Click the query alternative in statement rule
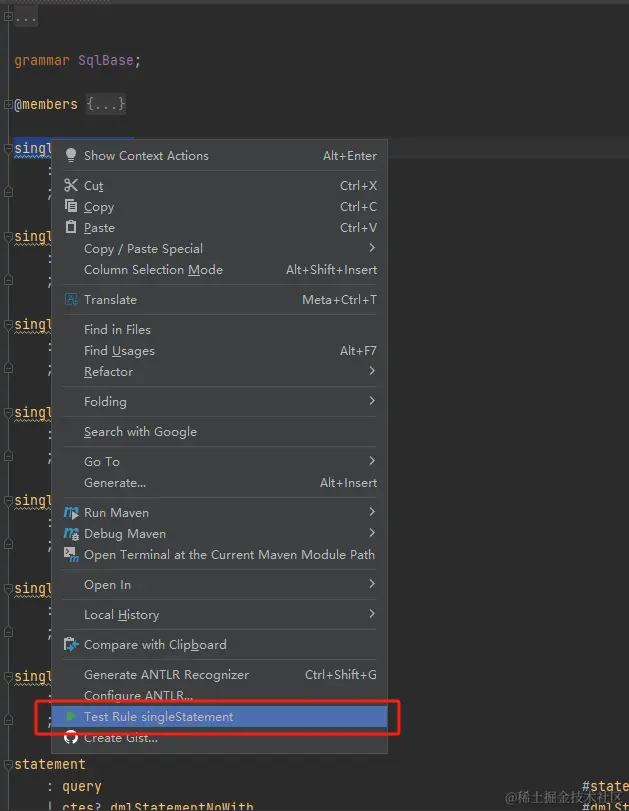This screenshot has height=811, width=629. click(x=82, y=786)
